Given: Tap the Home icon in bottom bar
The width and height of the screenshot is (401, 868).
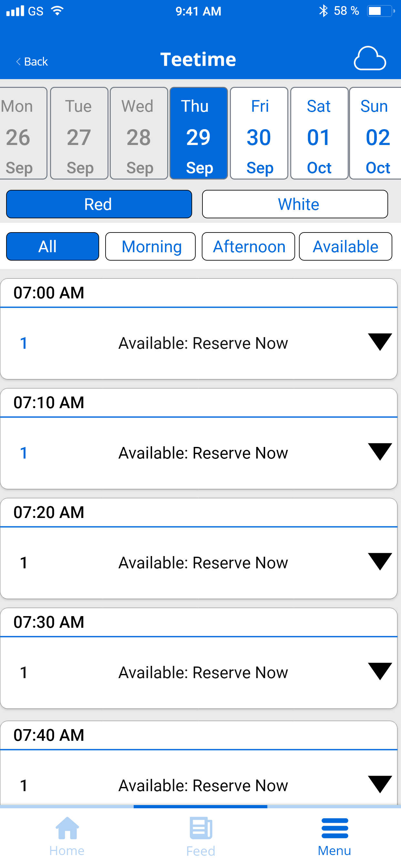Looking at the screenshot, I should click(67, 828).
